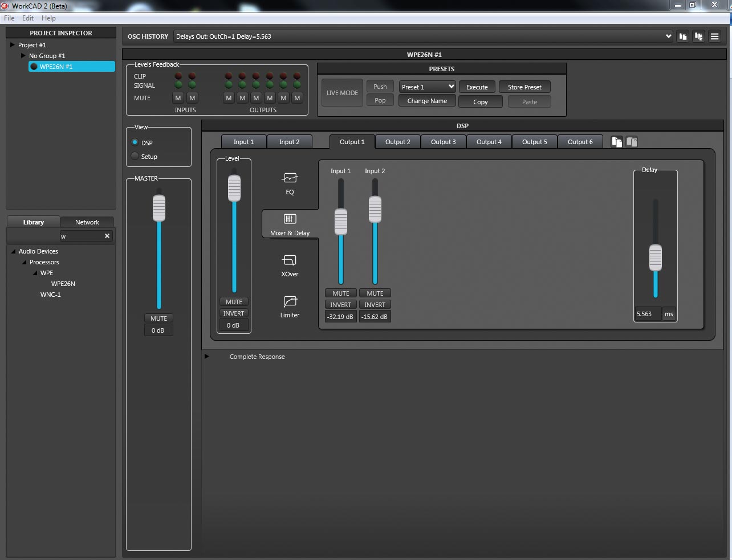Open the hamburger menu in OSC History bar
Image resolution: width=732 pixels, height=560 pixels.
click(x=714, y=36)
